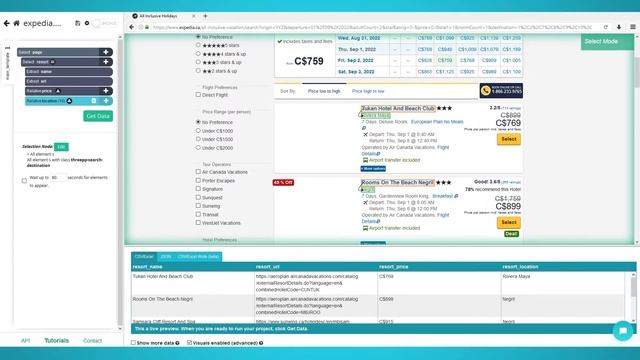Open Rooms On The Beach Negril link
640x360 pixels.
point(397,182)
